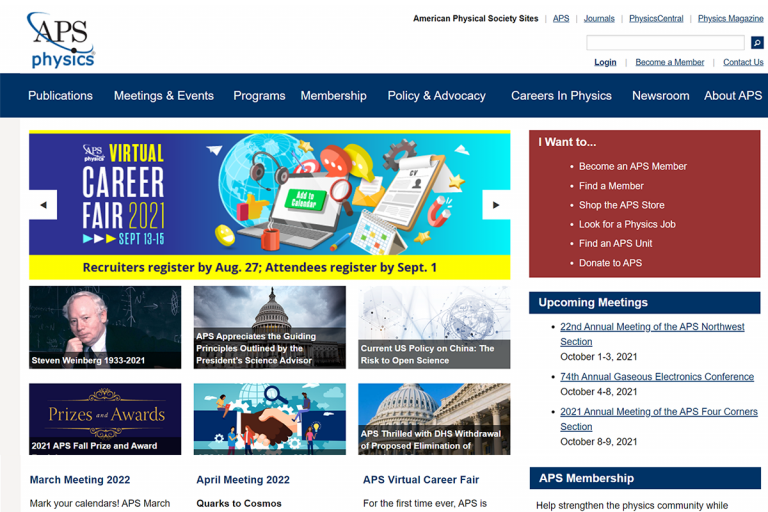The width and height of the screenshot is (768, 512).
Task: Expand the Careers In Physics menu
Action: (x=561, y=96)
